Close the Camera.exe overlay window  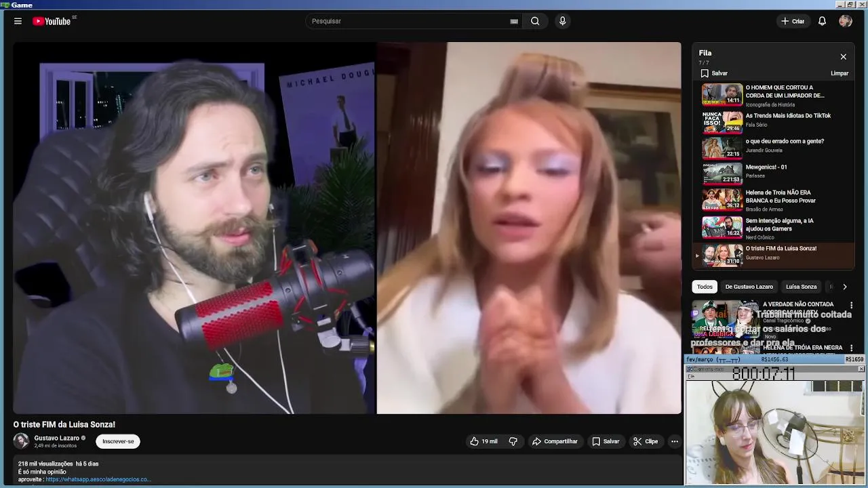861,369
